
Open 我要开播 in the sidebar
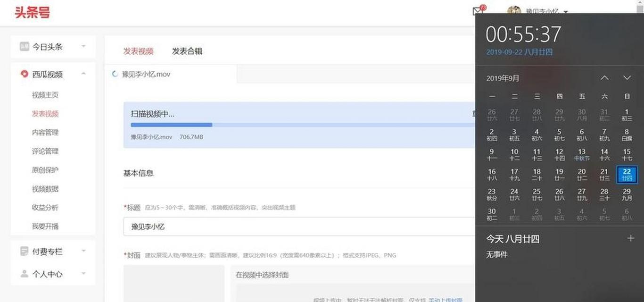click(45, 226)
